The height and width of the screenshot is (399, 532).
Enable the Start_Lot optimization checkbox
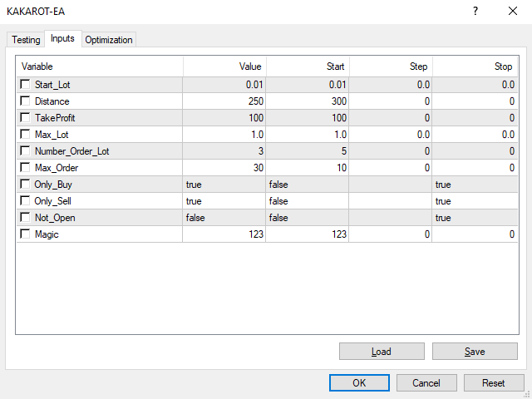[x=25, y=84]
